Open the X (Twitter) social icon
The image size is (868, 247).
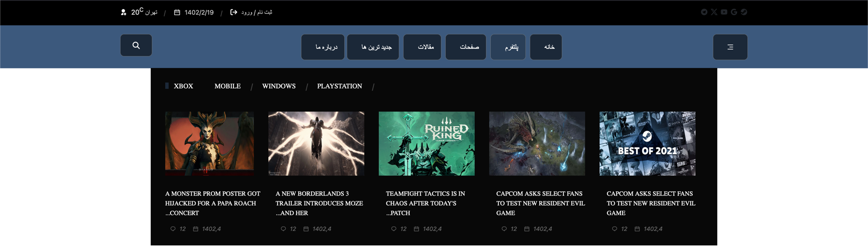pos(714,12)
